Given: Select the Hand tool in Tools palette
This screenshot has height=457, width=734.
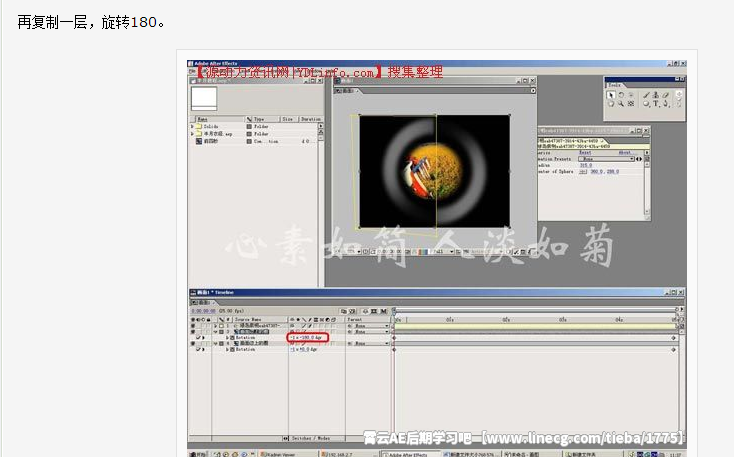Looking at the screenshot, I should [x=611, y=103].
